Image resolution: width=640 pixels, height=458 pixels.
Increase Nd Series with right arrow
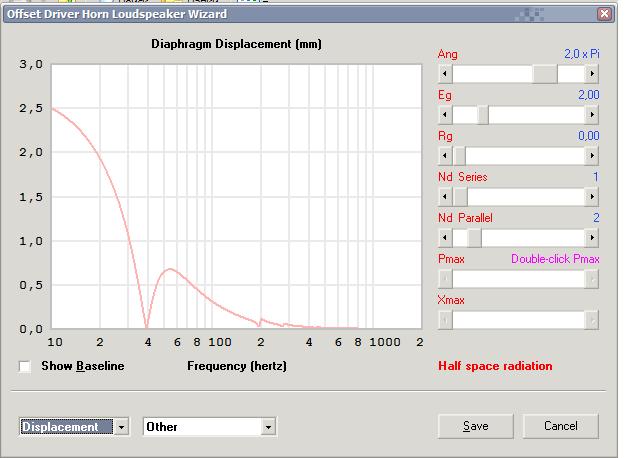[x=592, y=197]
